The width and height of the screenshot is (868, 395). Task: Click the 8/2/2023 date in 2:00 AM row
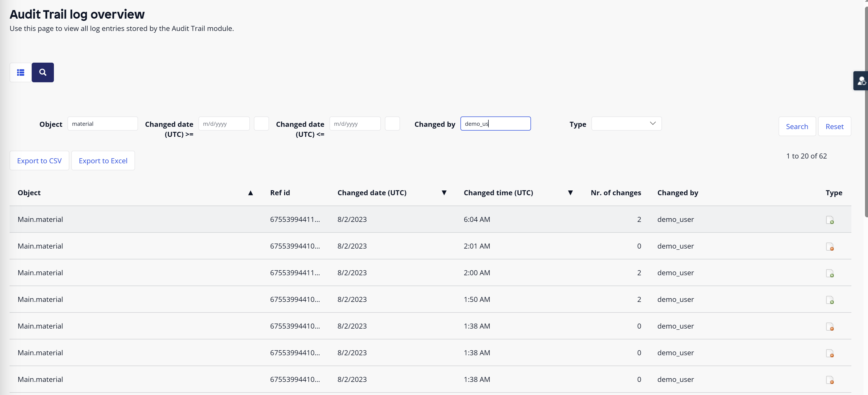click(352, 272)
